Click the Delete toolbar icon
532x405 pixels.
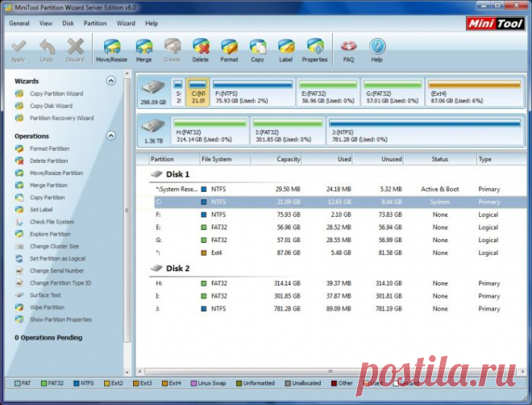201,51
